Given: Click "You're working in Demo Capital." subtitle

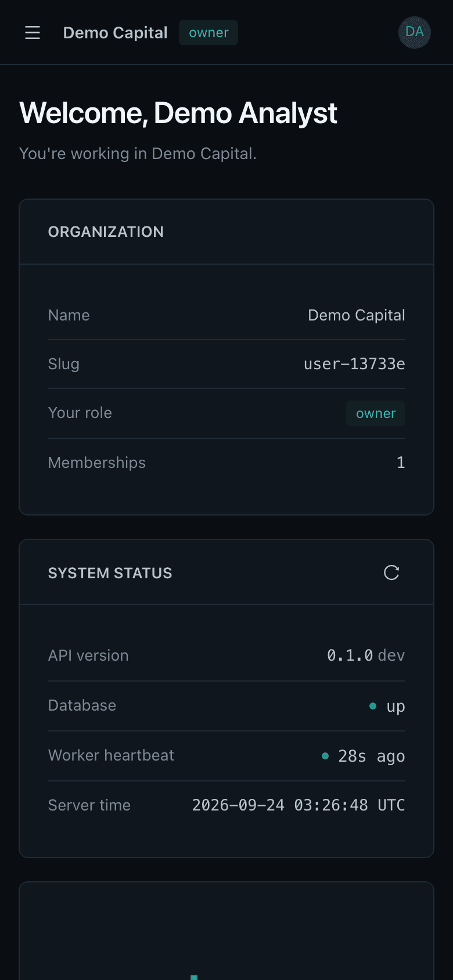Looking at the screenshot, I should tap(138, 154).
